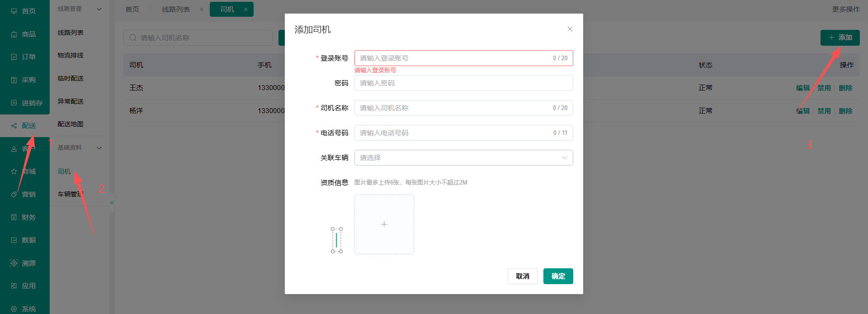
Task: Open the 进销存 inventory sidebar icon
Action: (x=14, y=103)
